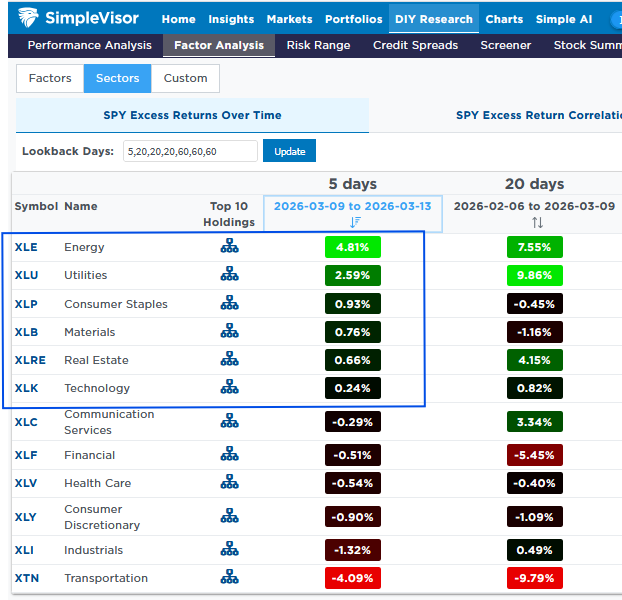View holdings icon for Real Estate

tap(230, 360)
